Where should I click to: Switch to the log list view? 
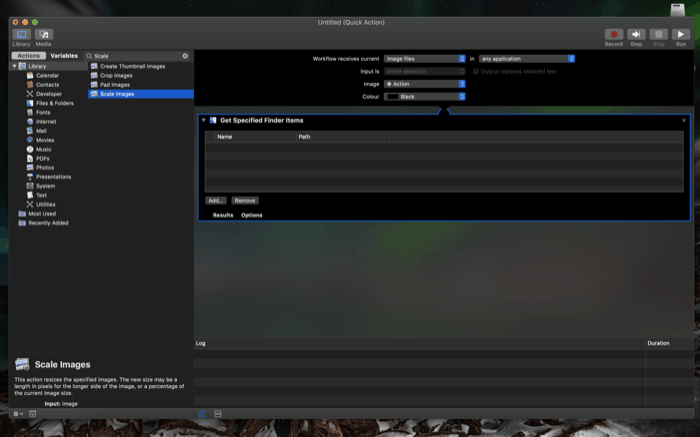[x=202, y=414]
